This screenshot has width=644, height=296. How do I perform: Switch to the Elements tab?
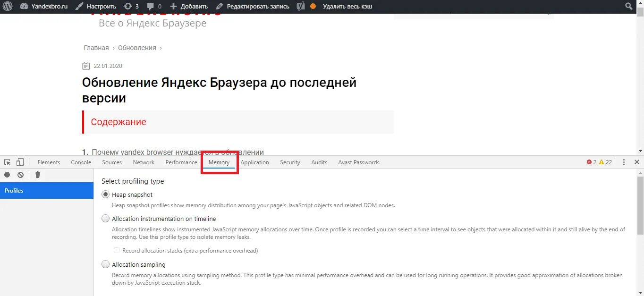pyautogui.click(x=49, y=162)
